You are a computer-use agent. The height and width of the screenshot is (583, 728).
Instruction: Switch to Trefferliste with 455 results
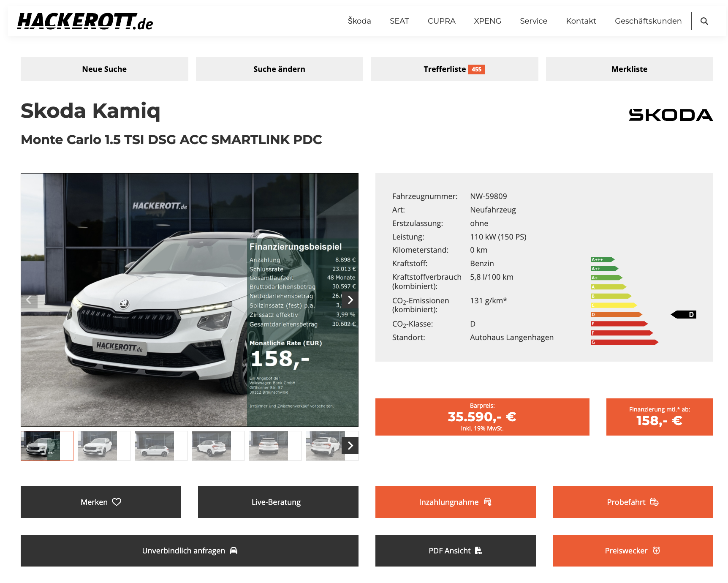(x=454, y=69)
